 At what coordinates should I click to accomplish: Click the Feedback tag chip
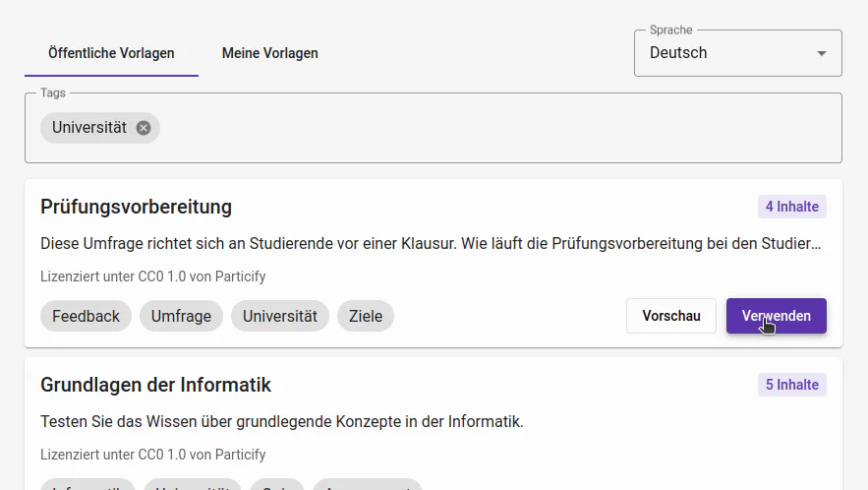pyautogui.click(x=86, y=316)
